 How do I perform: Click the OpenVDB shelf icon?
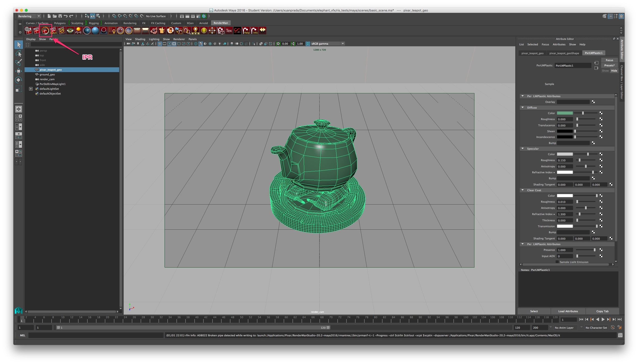(237, 31)
